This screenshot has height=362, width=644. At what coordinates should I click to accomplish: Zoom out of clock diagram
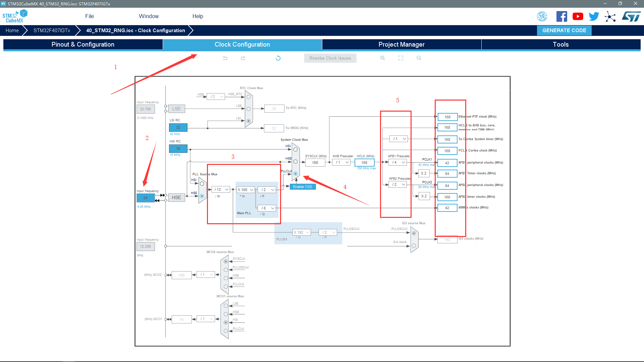tap(419, 58)
